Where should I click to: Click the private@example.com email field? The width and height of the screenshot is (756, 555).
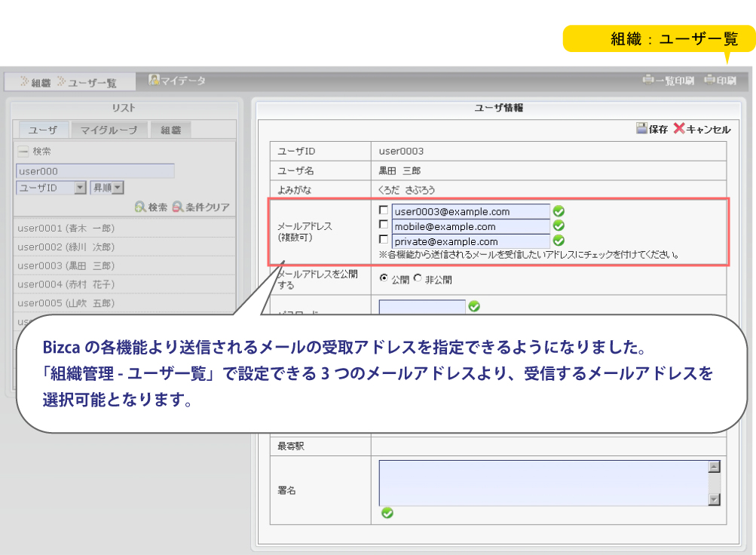click(470, 241)
